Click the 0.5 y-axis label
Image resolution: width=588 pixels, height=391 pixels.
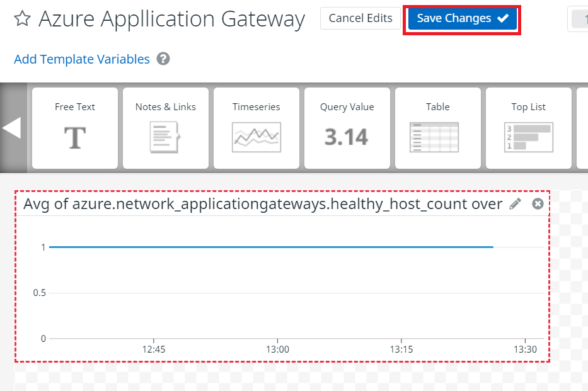tap(39, 293)
